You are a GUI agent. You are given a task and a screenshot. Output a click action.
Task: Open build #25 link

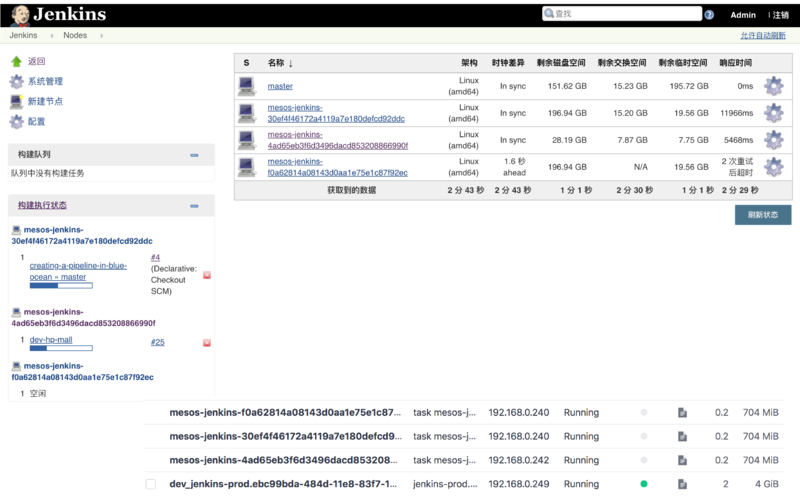158,342
